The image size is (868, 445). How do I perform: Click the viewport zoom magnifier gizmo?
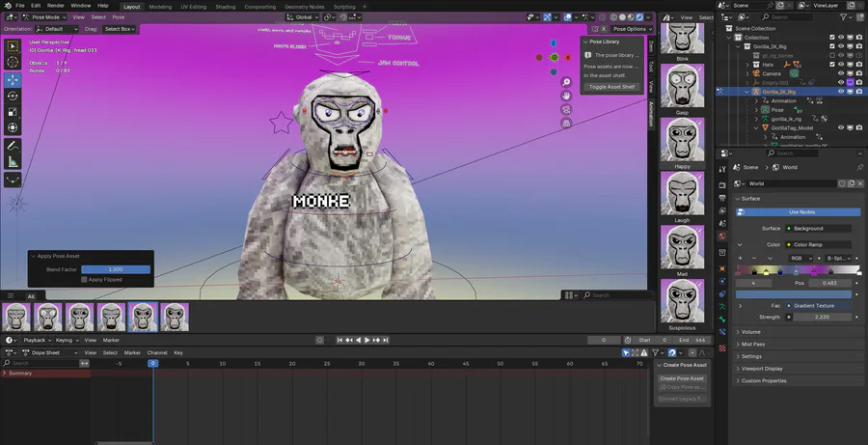point(566,82)
